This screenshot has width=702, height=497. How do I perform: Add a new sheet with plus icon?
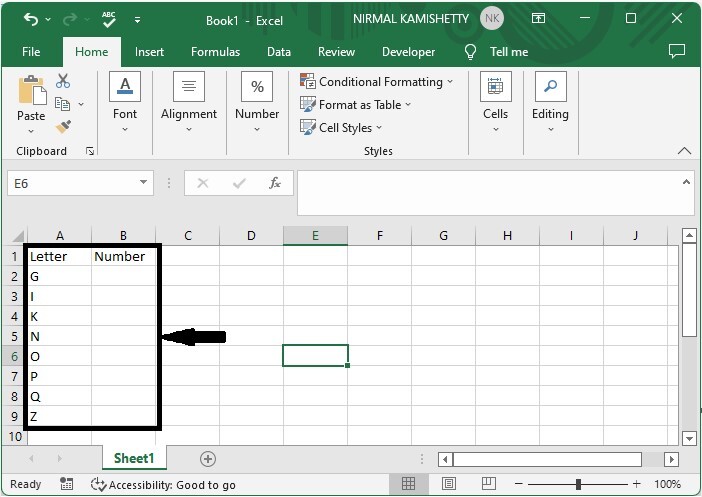208,459
